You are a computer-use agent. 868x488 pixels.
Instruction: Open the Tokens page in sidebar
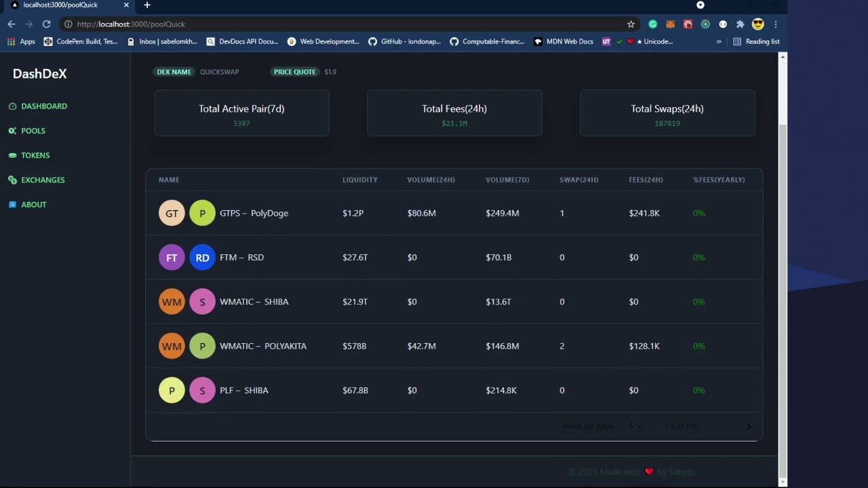35,155
